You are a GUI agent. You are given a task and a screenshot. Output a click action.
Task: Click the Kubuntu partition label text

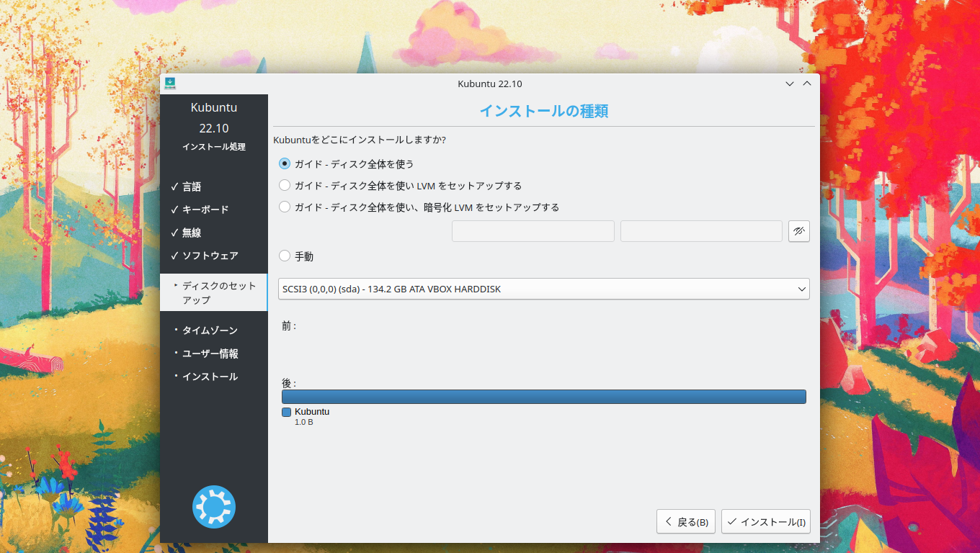click(x=312, y=412)
